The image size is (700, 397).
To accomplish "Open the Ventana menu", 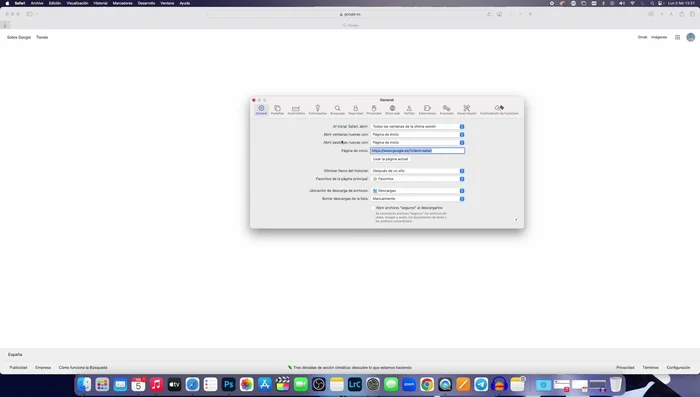I will click(x=167, y=3).
